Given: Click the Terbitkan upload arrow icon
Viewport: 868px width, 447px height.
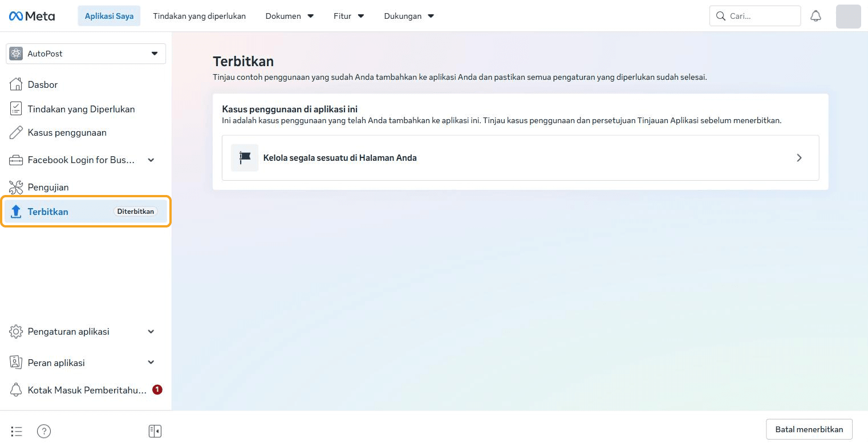Looking at the screenshot, I should [x=16, y=212].
